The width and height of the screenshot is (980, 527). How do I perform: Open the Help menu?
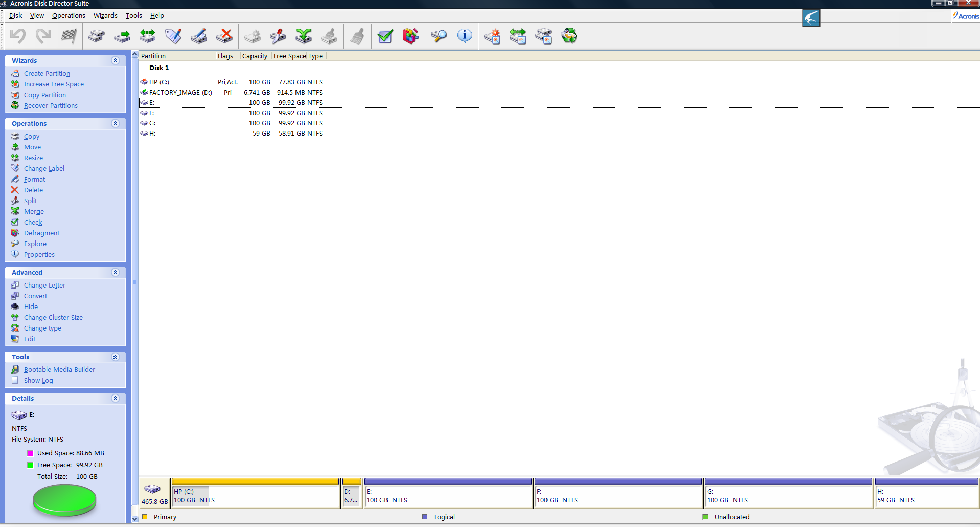[157, 15]
